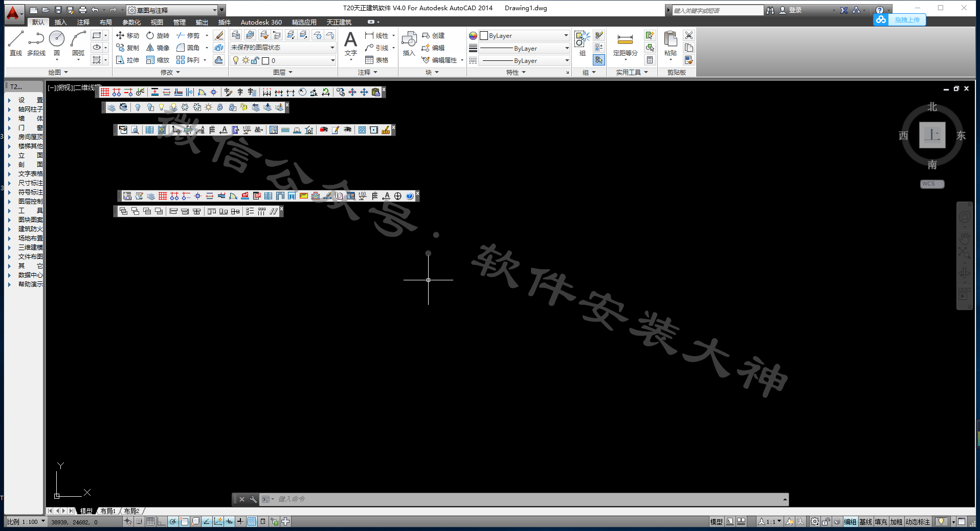980x531 pixels.
Task: Click the 组 group icon
Action: tap(582, 39)
